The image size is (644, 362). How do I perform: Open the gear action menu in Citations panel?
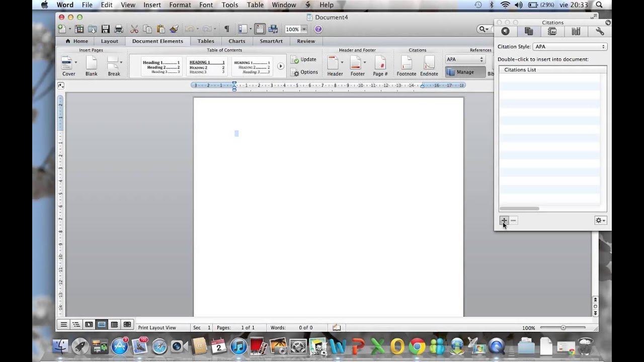[x=600, y=221]
